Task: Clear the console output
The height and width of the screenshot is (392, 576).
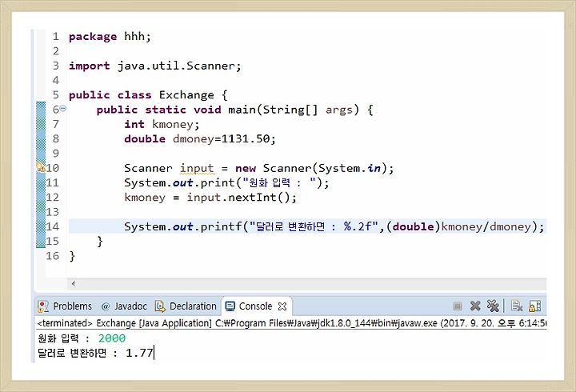Action: pos(517,306)
